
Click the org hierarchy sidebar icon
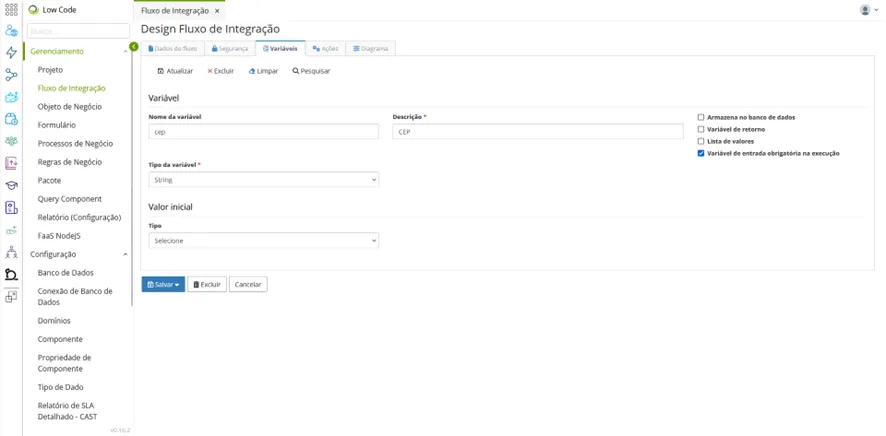pos(11,252)
